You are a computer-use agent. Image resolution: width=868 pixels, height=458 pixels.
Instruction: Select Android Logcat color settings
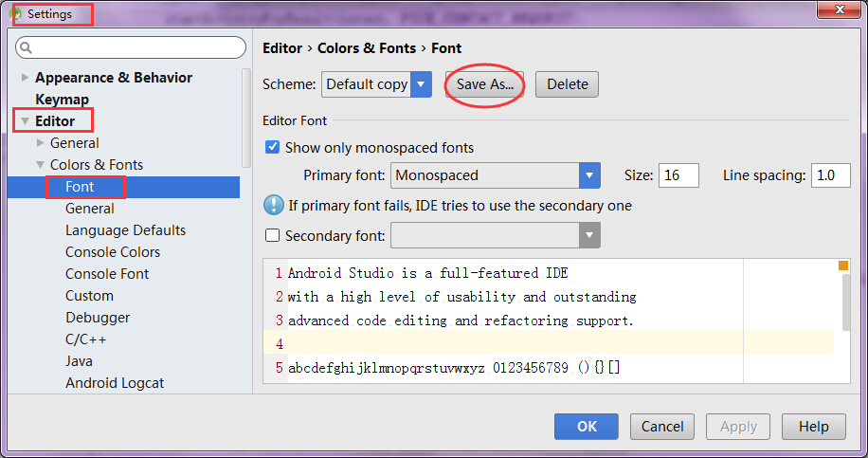click(x=115, y=383)
